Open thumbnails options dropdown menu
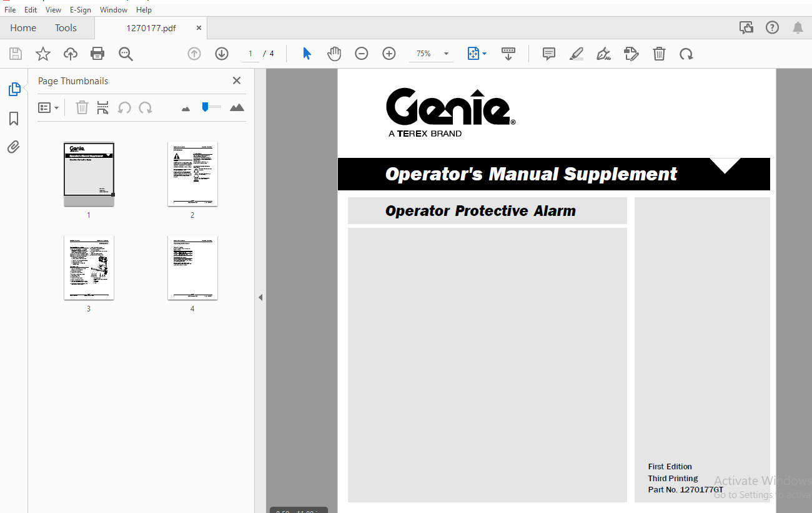The height and width of the screenshot is (513, 812). click(49, 107)
